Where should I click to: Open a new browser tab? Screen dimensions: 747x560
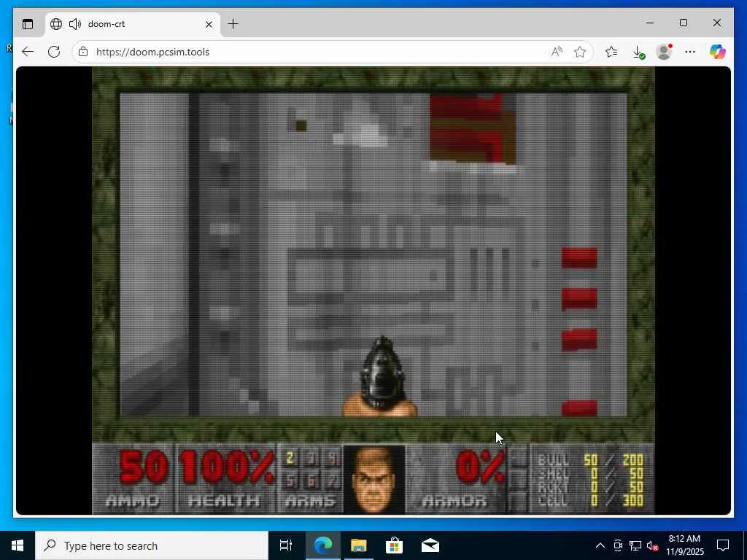[x=233, y=24]
